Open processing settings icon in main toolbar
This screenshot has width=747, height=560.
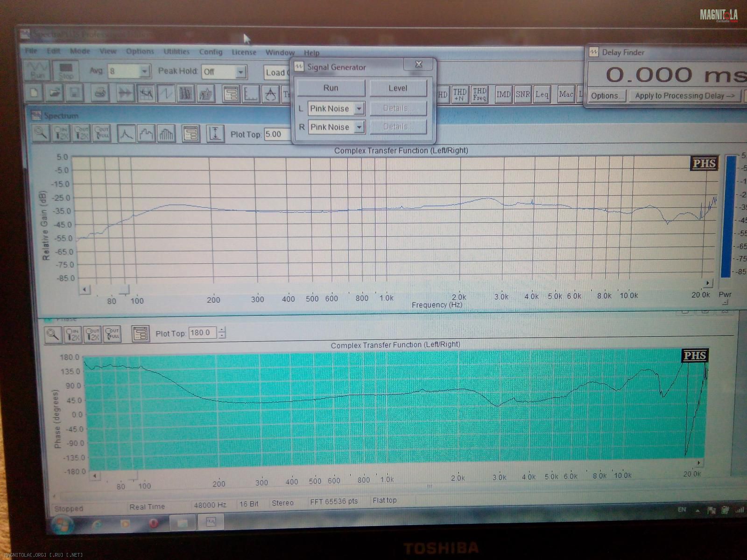point(231,94)
